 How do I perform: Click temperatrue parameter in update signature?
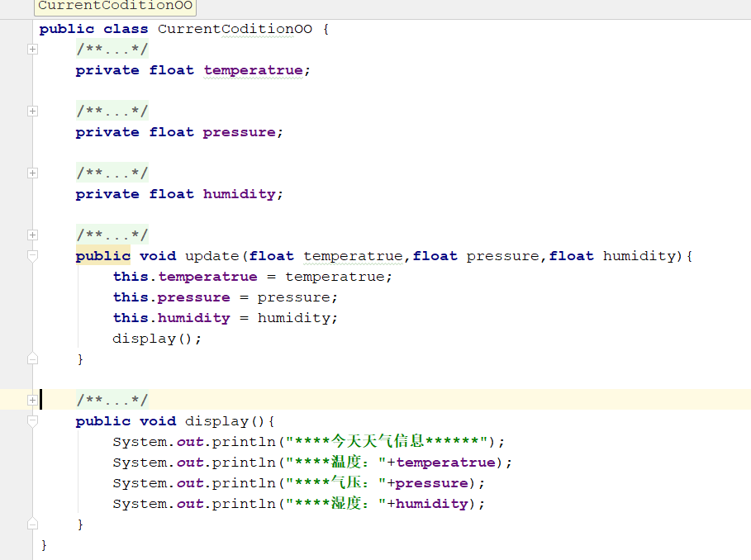pos(353,257)
